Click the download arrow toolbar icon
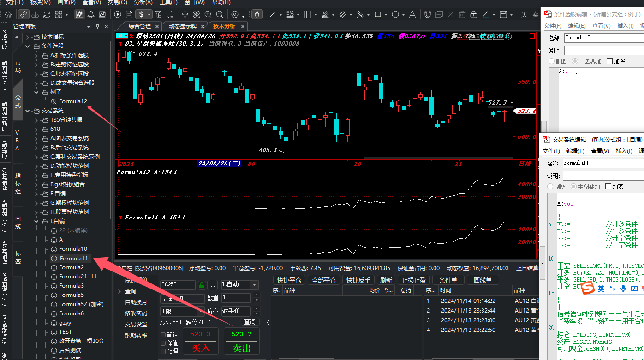The width and height of the screenshot is (644, 360). [35, 14]
